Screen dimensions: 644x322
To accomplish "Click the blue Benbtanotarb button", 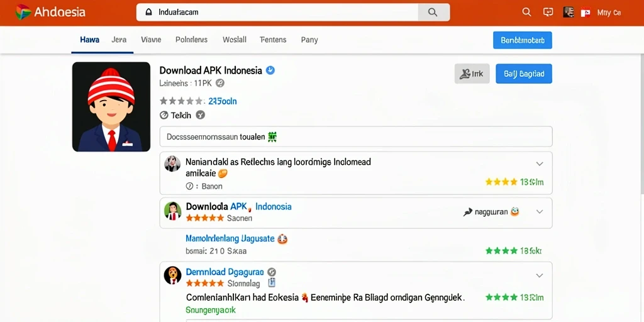I will pos(523,40).
